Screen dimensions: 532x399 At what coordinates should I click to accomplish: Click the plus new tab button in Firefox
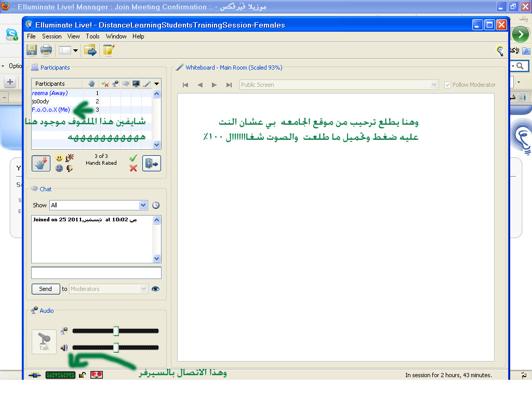[x=10, y=82]
